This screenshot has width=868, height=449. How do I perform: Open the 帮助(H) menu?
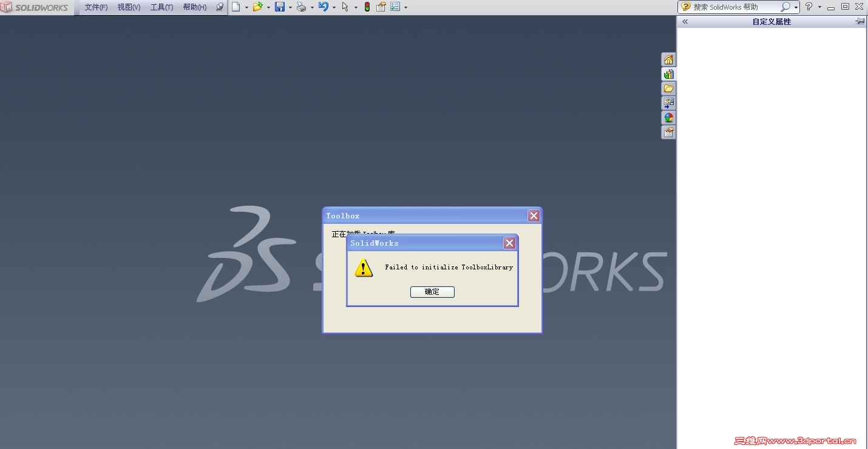(195, 7)
